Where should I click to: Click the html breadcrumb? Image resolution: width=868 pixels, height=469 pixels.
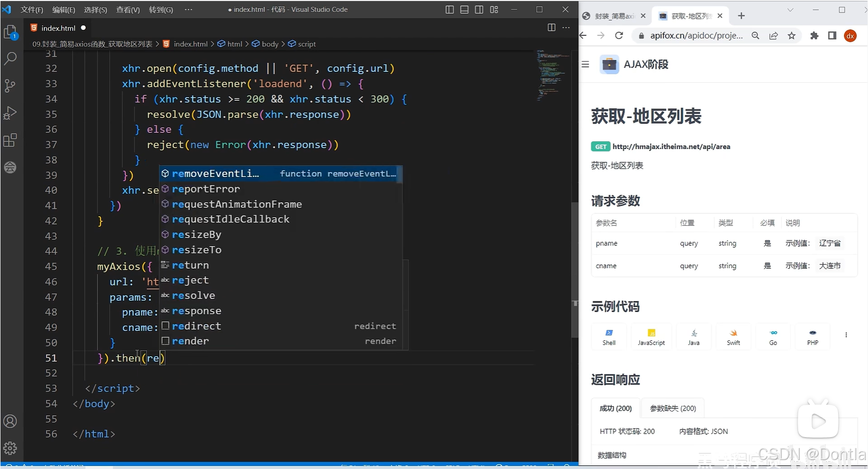[x=230, y=44]
